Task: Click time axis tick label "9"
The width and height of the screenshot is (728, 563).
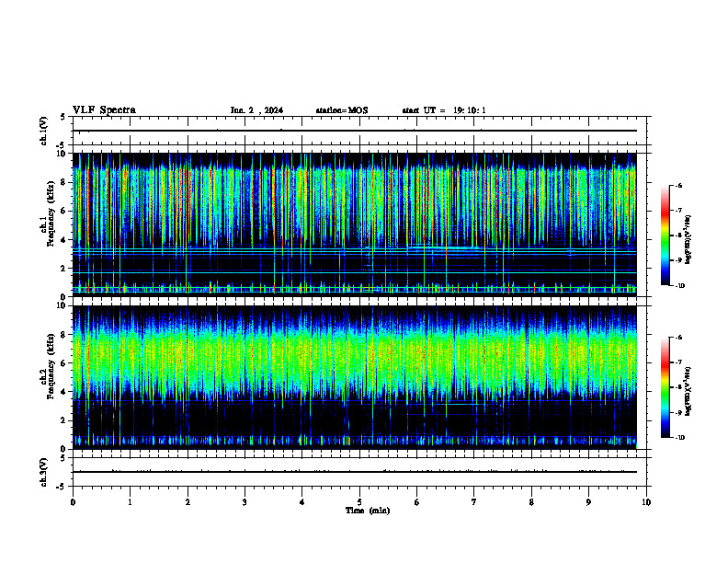Action: coord(588,502)
